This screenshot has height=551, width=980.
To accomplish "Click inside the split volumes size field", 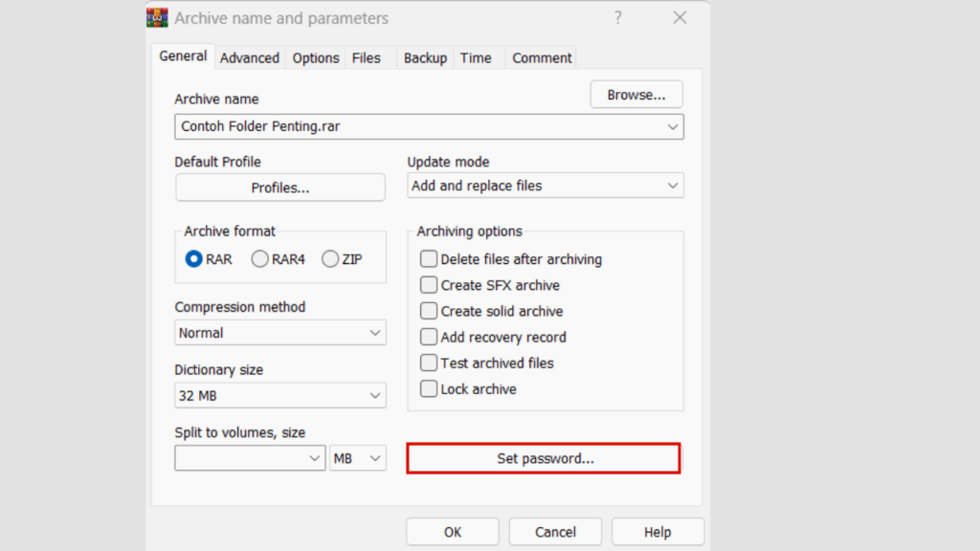I will 244,457.
